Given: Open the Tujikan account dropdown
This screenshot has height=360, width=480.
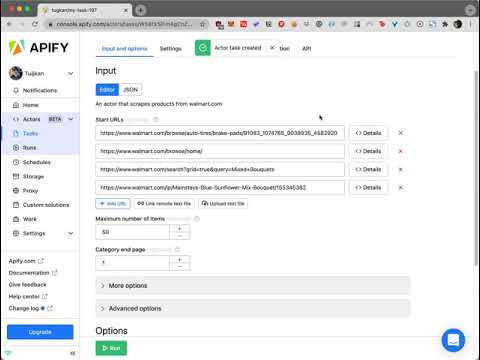Looking at the screenshot, I should (x=41, y=73).
